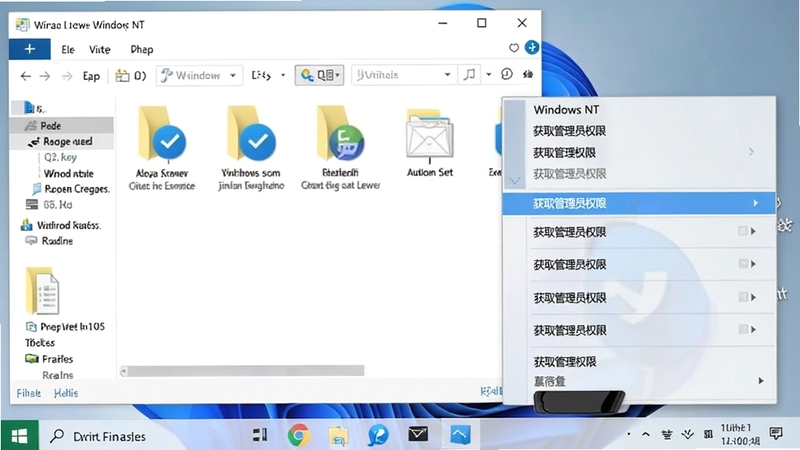Click the Windows NT context menu header
Image resolution: width=800 pixels, height=450 pixels.
click(566, 110)
